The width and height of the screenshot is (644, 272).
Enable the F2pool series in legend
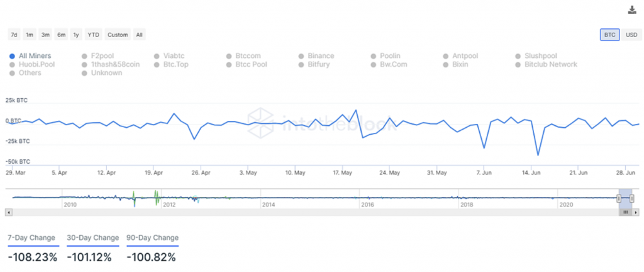[104, 56]
